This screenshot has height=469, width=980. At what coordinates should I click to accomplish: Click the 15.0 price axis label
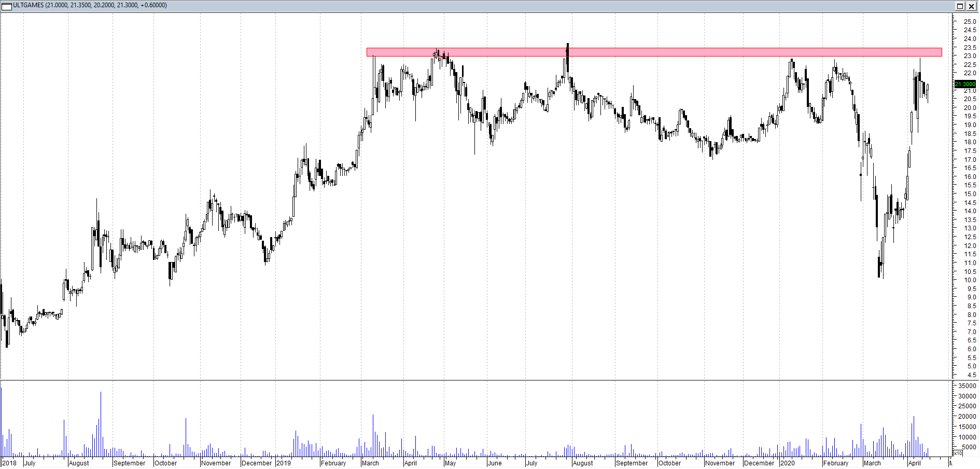[x=970, y=194]
